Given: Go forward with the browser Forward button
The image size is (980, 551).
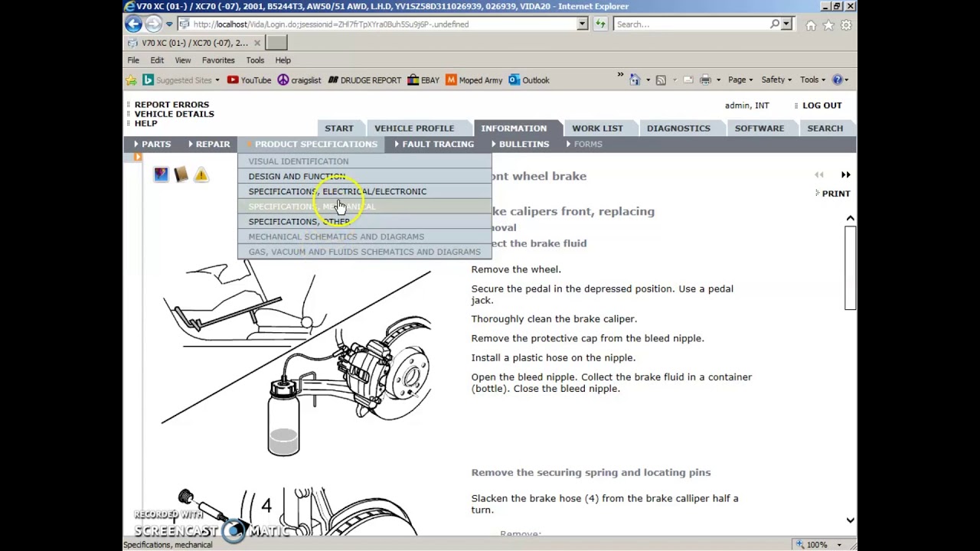Looking at the screenshot, I should 153,24.
